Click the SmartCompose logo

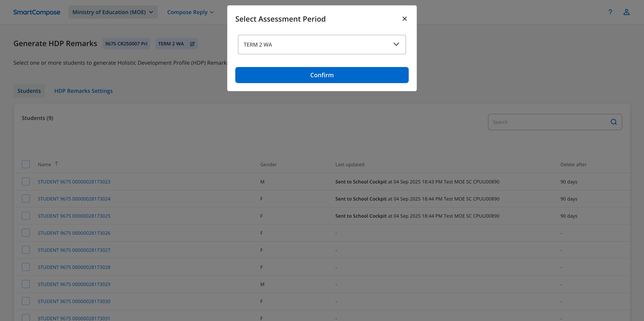coord(37,12)
